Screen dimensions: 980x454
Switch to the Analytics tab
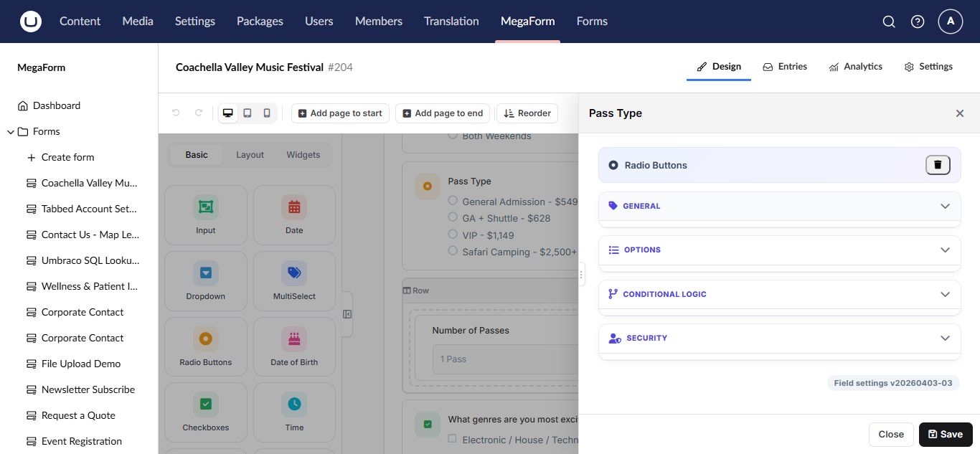[855, 67]
